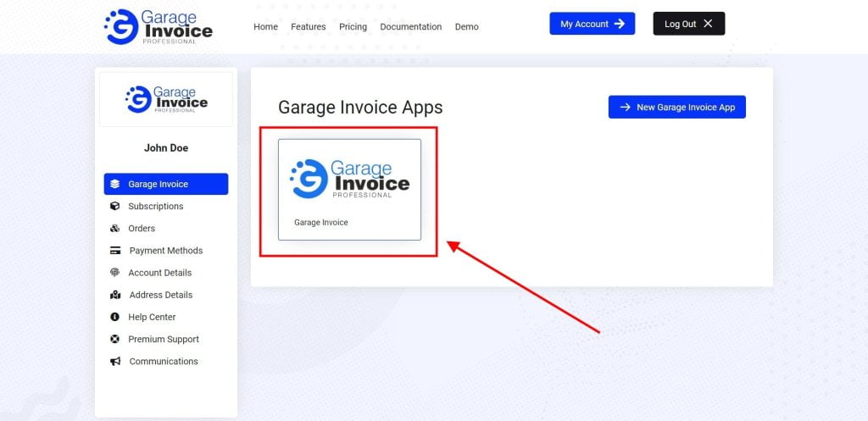Click the card icon beside Payment Methods
This screenshot has width=868, height=421.
point(115,251)
